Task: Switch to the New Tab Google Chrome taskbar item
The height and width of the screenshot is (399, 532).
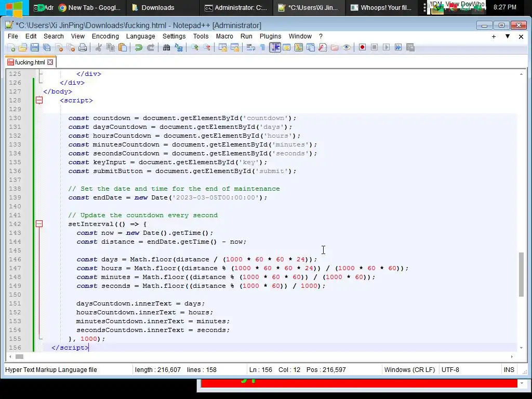Action: click(90, 7)
